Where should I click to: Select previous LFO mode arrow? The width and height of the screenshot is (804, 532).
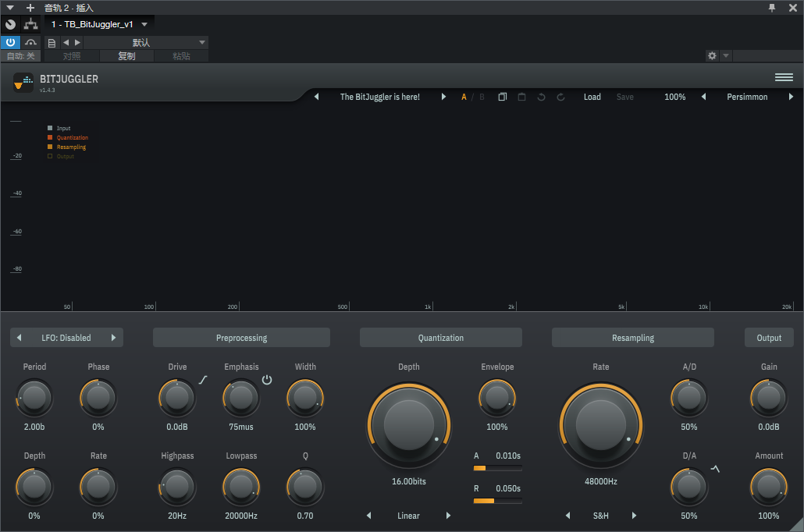coord(19,338)
